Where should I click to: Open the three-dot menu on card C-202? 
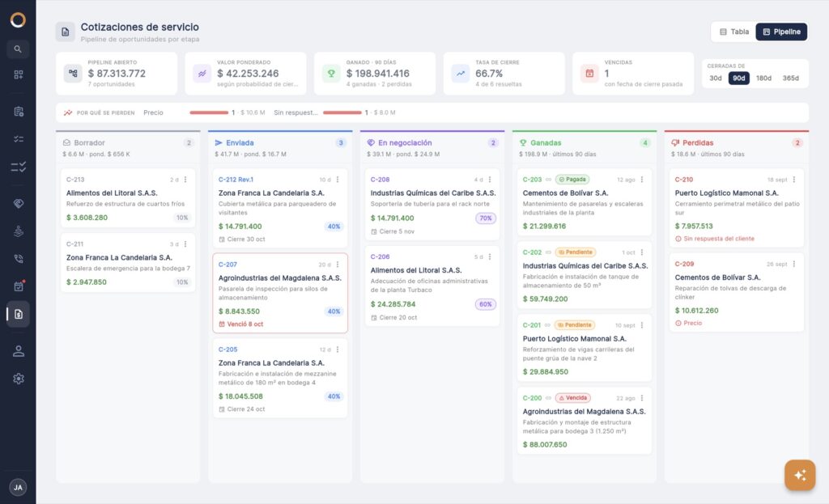point(642,252)
